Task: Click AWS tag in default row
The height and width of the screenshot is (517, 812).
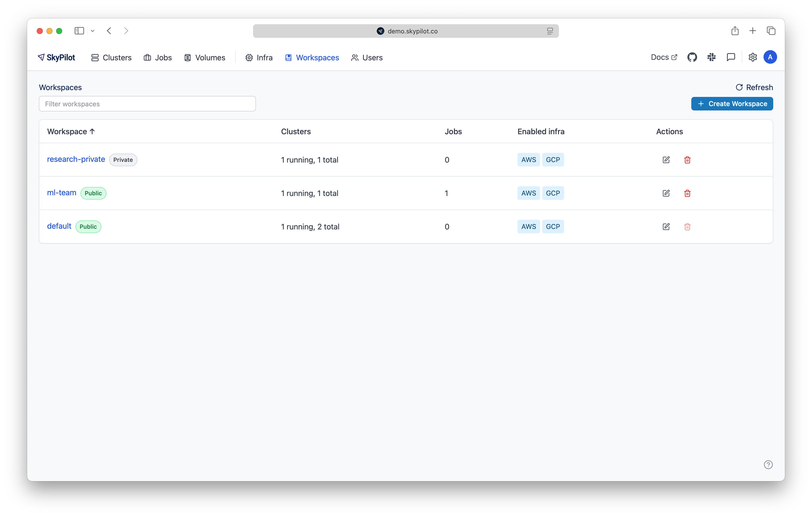Action: (x=528, y=227)
